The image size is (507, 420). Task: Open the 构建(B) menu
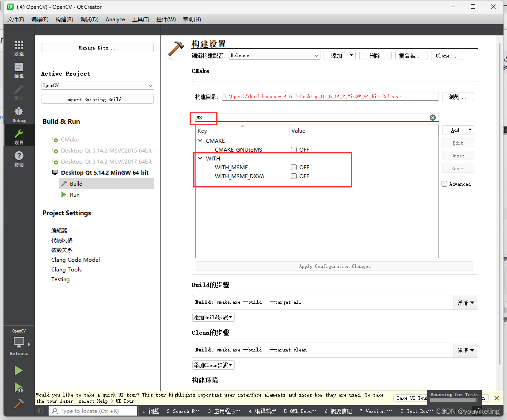[65, 19]
